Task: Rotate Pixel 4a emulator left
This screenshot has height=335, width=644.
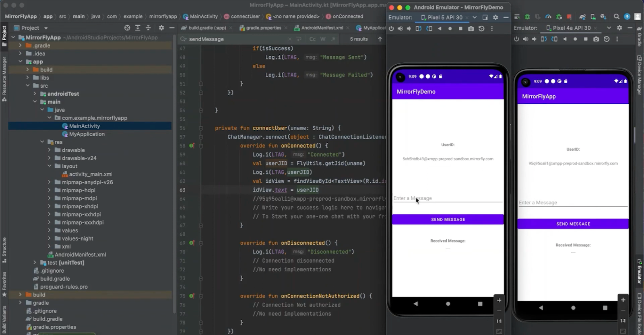Action: (544, 39)
